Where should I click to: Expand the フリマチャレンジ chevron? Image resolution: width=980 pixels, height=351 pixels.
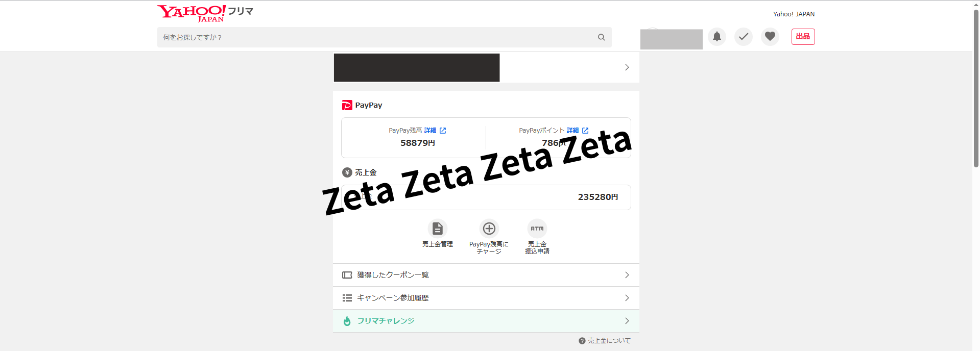coord(627,321)
